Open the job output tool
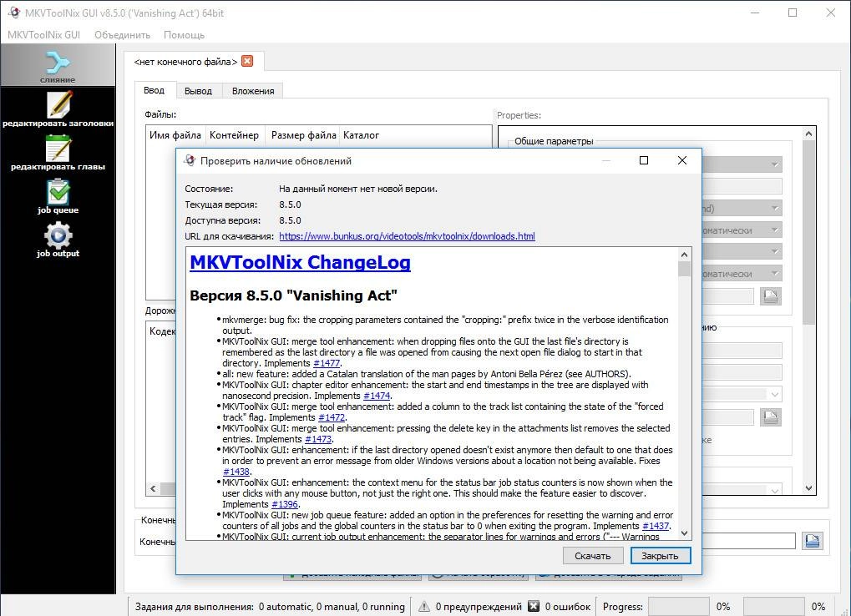Viewport: 851px width, 616px height. [58, 239]
